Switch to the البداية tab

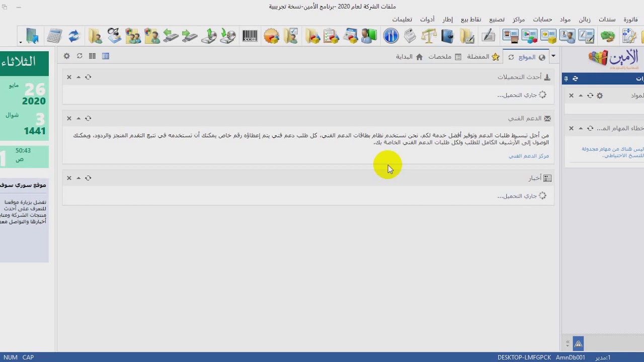point(409,57)
